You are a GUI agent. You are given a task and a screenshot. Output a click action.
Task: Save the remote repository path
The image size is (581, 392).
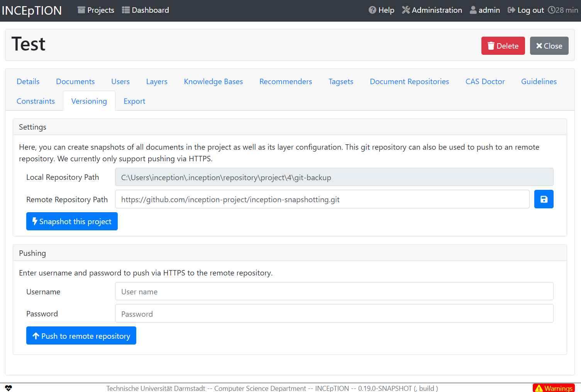[544, 199]
